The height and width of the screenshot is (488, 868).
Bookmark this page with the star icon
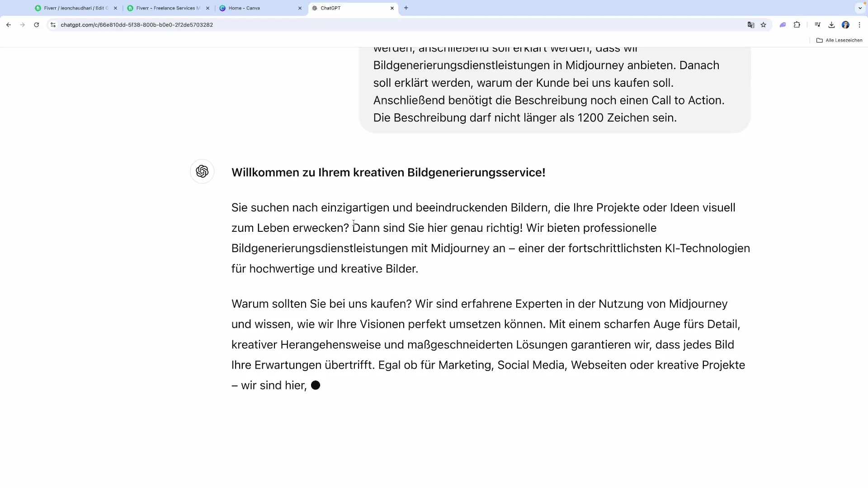click(764, 25)
